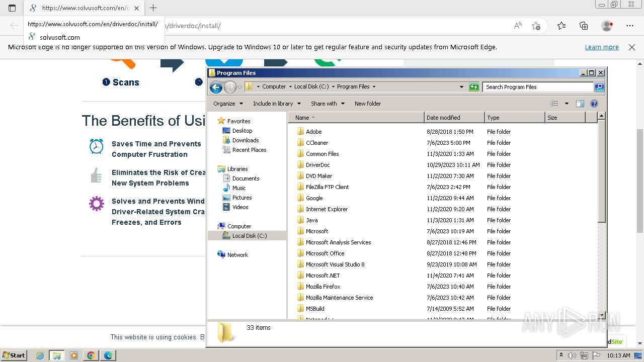
Task: Toggle the preview pane button
Action: [x=580, y=104]
